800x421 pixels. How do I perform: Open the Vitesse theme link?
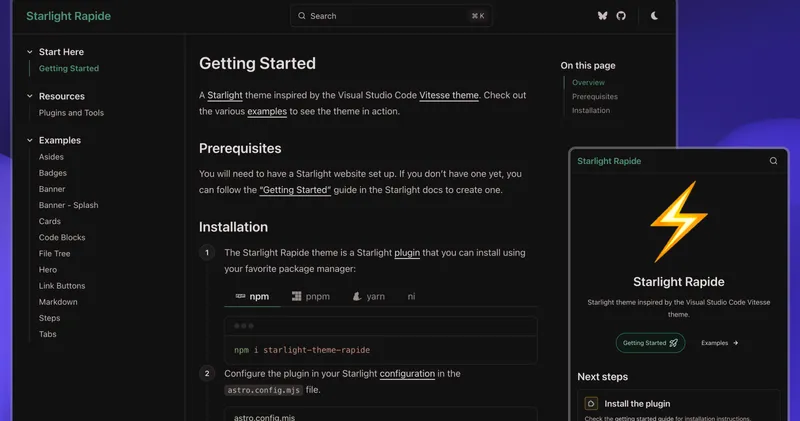(448, 95)
